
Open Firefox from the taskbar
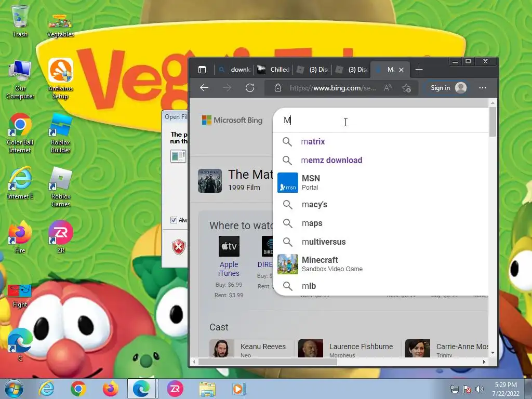click(110, 389)
